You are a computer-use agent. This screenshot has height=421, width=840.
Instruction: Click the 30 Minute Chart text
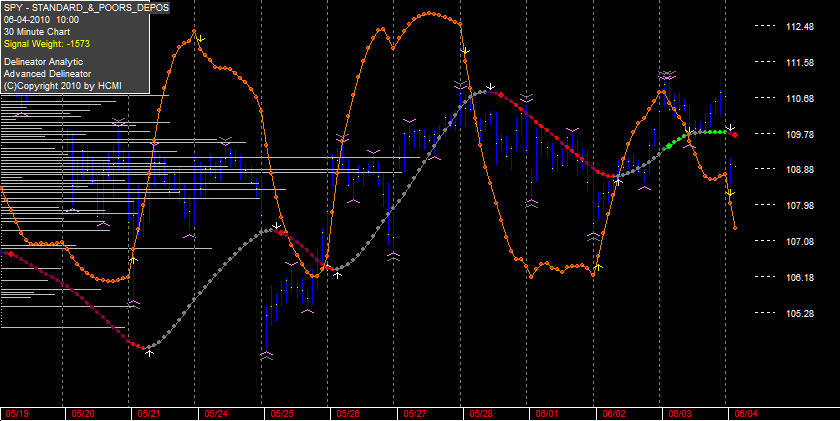[37, 32]
